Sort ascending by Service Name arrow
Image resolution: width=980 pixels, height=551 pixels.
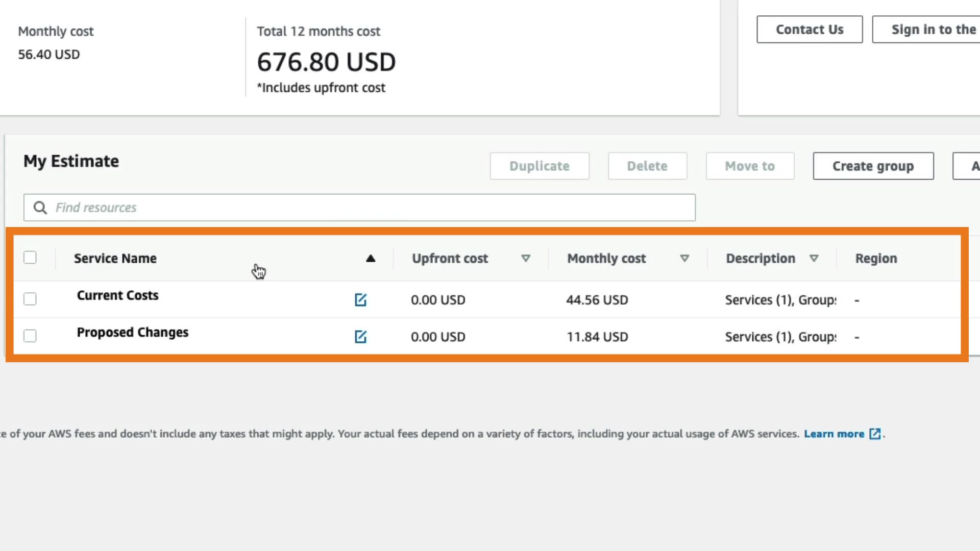[371, 259]
